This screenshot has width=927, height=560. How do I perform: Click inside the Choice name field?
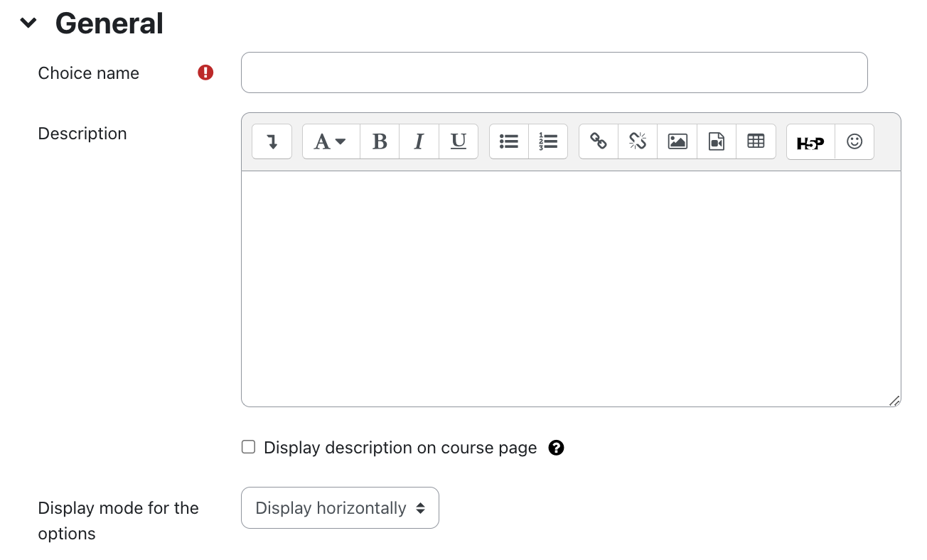(553, 72)
